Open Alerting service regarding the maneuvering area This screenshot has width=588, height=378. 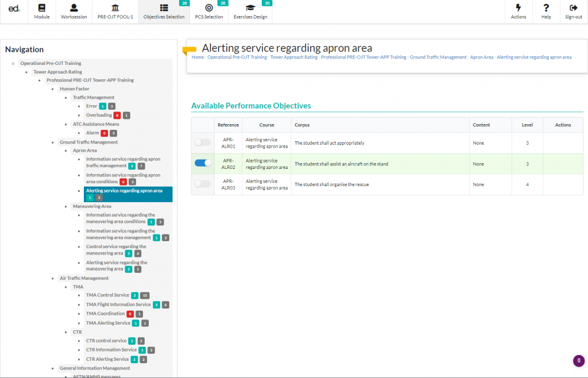117,265
